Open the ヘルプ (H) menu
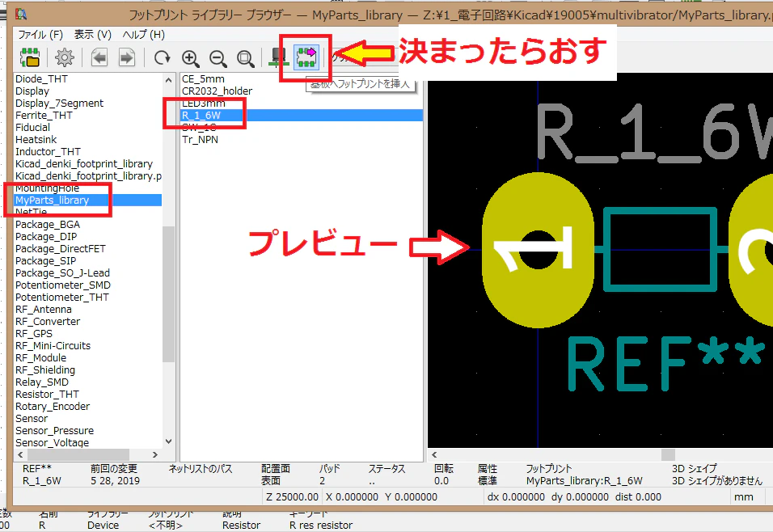The image size is (773, 532). coord(143,35)
